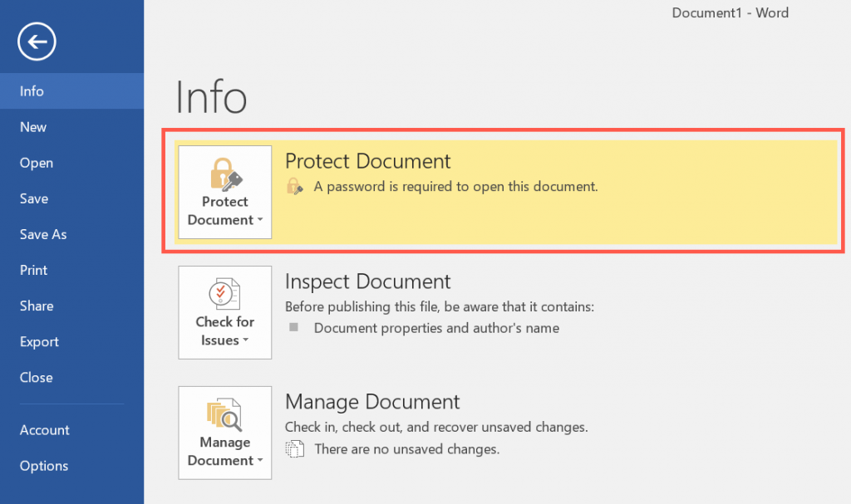Image resolution: width=851 pixels, height=504 pixels.
Task: Open the Print page
Action: (x=34, y=270)
